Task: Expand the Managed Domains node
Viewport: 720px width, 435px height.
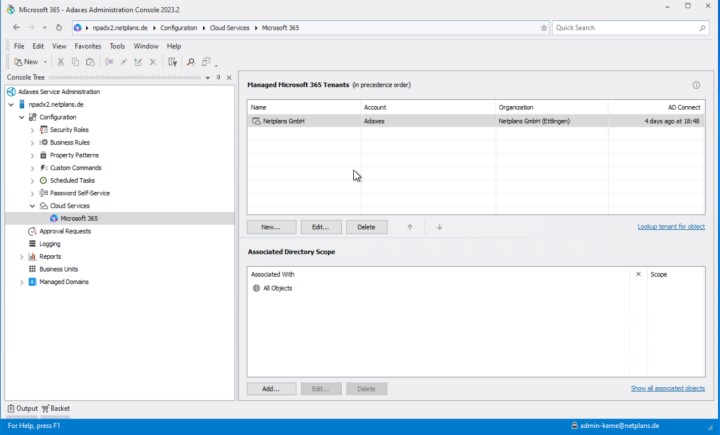Action: click(x=22, y=282)
